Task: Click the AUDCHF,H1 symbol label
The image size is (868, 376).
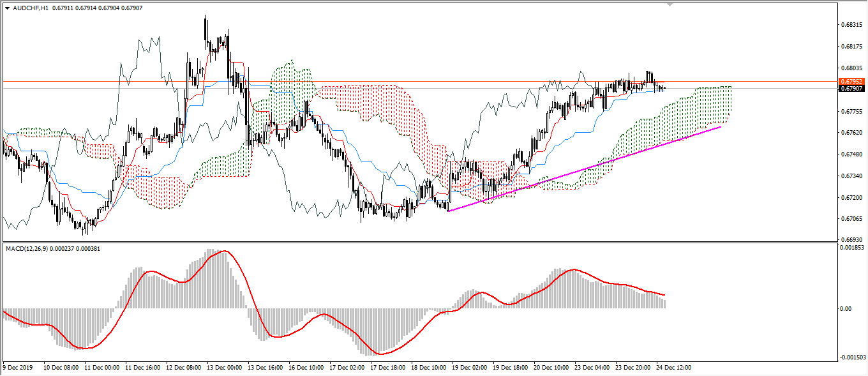Action: coord(30,9)
